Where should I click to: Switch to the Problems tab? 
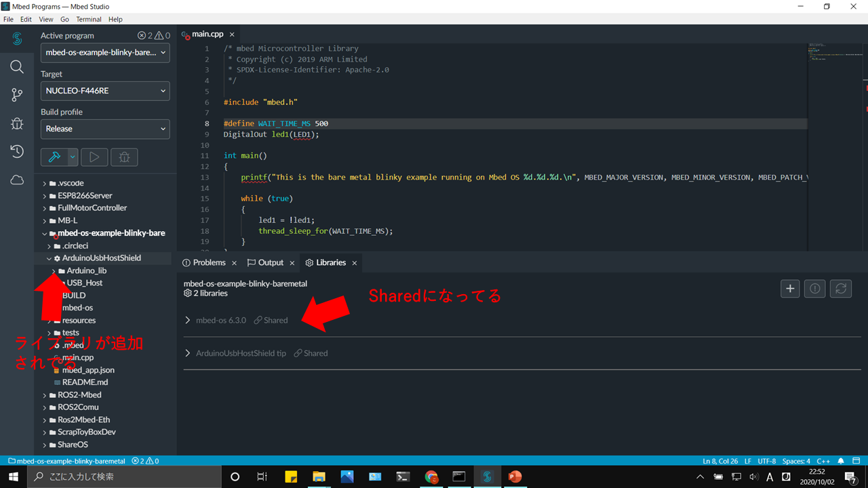tap(209, 262)
